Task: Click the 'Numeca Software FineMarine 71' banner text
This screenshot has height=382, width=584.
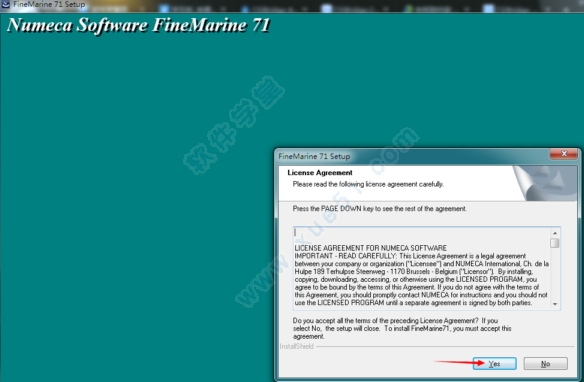Action: (x=138, y=25)
